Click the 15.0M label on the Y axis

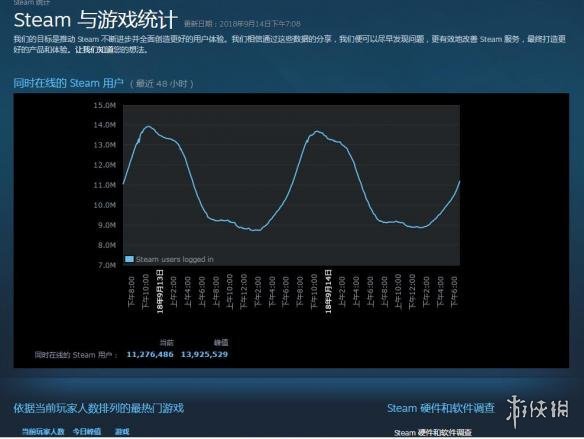click(x=105, y=105)
